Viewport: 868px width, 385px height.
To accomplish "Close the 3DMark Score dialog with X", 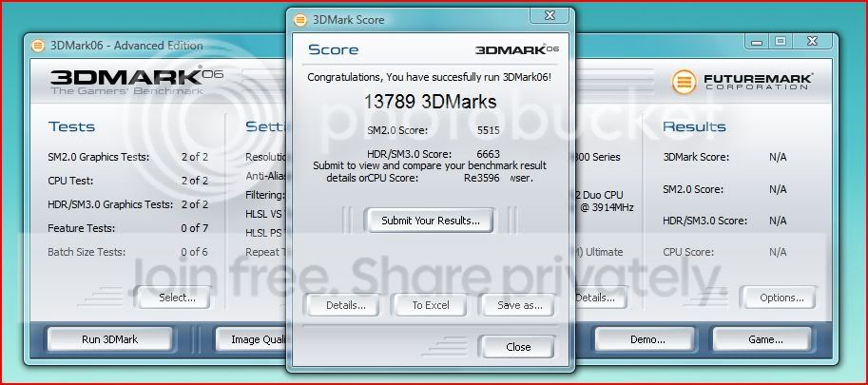I will (550, 15).
